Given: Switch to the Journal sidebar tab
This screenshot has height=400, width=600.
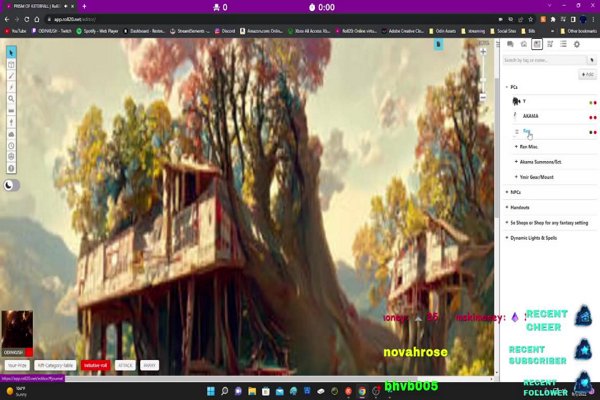Looking at the screenshot, I should [x=537, y=44].
